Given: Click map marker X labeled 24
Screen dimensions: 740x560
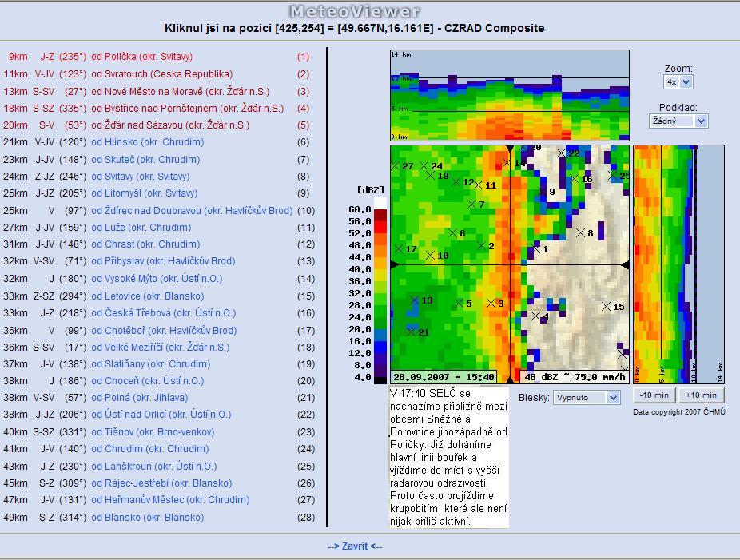Looking at the screenshot, I should pos(424,165).
